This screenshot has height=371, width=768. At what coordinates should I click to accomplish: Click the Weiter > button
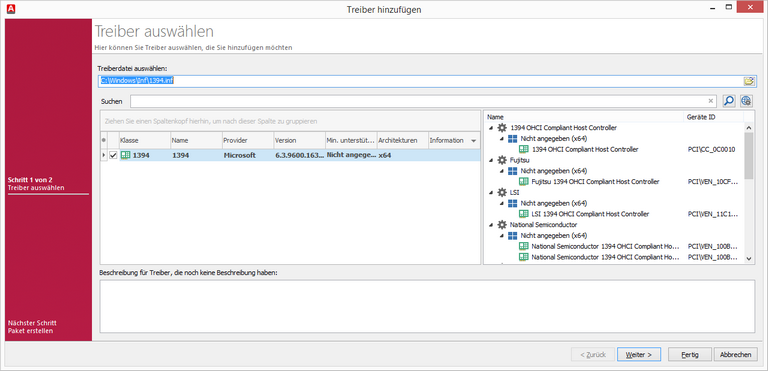[x=639, y=354]
